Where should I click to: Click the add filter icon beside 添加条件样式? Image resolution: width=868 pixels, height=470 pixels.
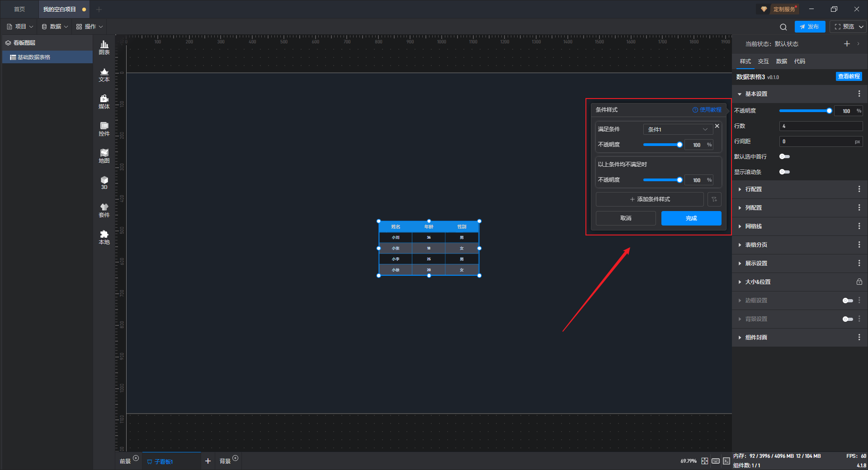(714, 199)
